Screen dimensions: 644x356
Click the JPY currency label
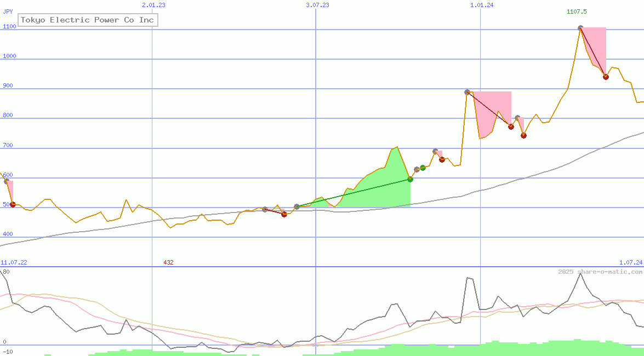pyautogui.click(x=8, y=12)
